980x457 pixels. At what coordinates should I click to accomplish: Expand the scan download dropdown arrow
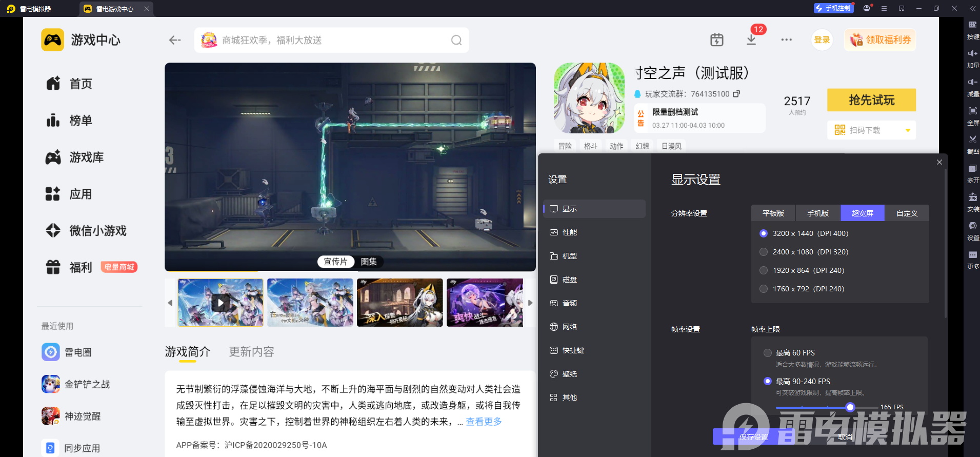pos(907,130)
